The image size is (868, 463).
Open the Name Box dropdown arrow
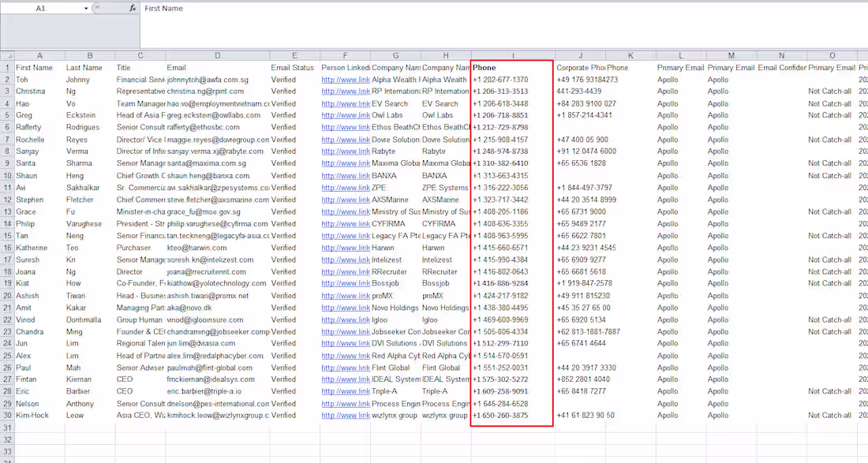(86, 9)
